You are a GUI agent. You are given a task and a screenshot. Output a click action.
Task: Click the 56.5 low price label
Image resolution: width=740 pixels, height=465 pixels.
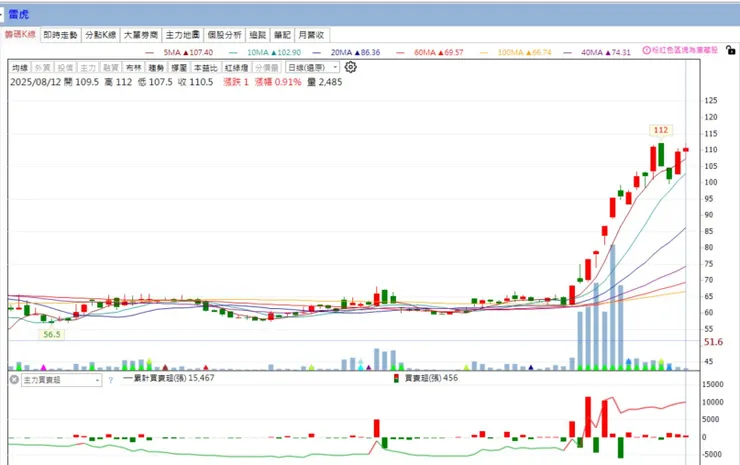pos(51,335)
